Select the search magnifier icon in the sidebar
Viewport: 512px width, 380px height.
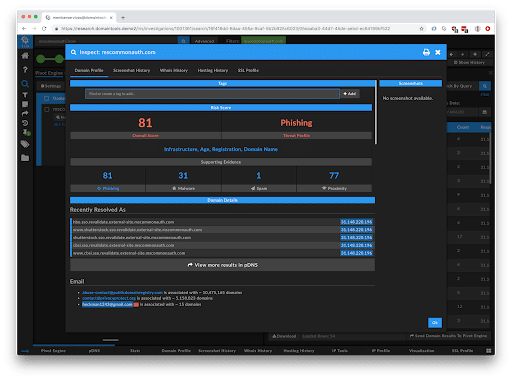click(25, 84)
